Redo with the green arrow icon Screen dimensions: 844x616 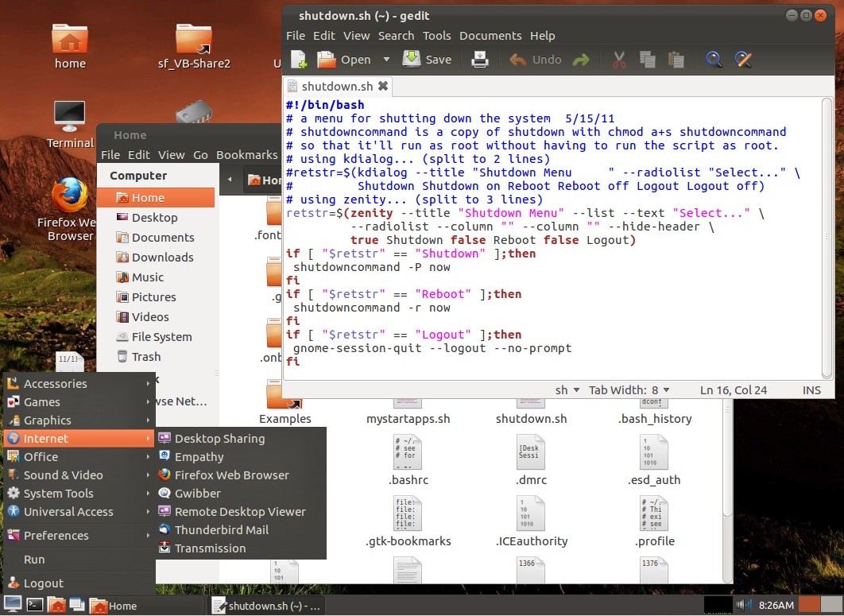click(581, 60)
